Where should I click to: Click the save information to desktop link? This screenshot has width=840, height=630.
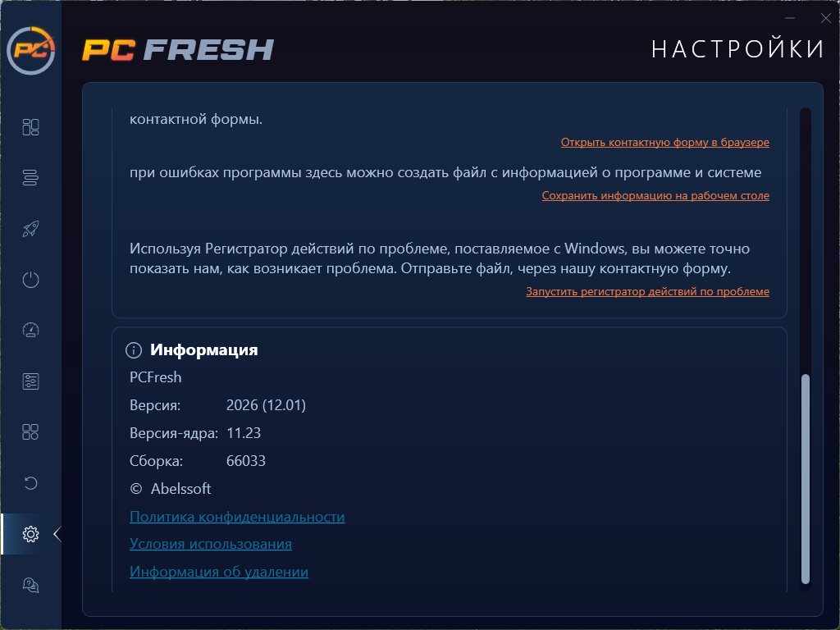[x=655, y=195]
